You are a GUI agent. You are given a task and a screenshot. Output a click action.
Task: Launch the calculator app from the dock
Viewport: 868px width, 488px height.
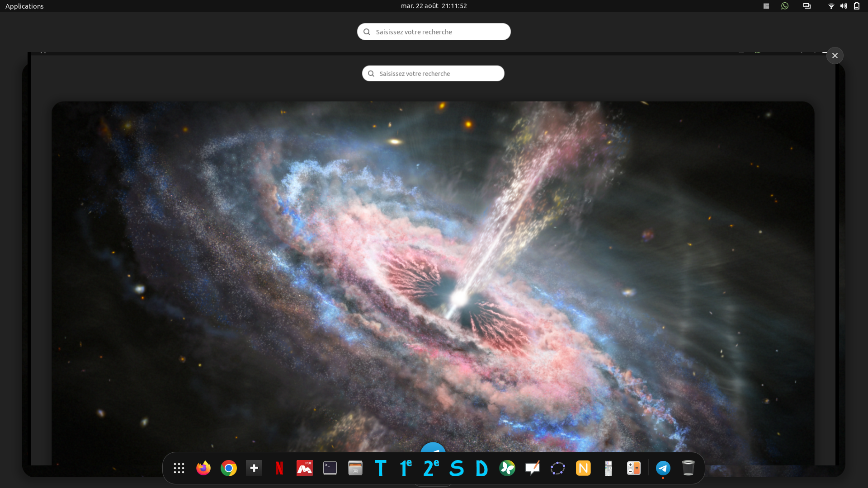click(x=634, y=468)
